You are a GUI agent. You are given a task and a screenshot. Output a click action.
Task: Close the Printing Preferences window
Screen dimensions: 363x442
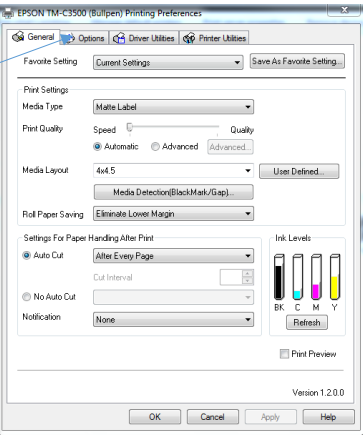coord(345,10)
